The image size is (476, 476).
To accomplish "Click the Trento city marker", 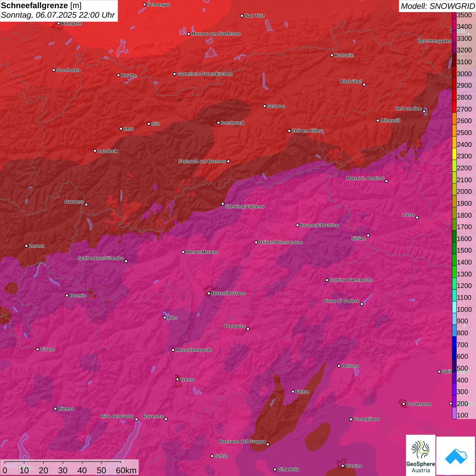I will click(177, 379).
